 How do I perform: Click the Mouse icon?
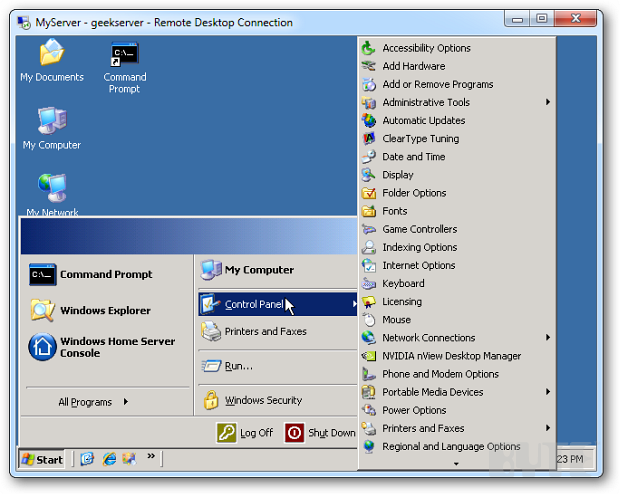click(x=369, y=320)
